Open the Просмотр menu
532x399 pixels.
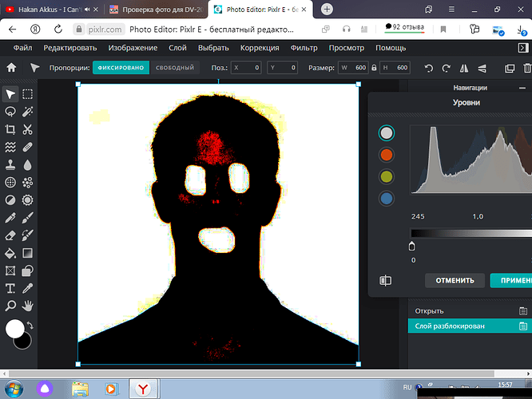[x=347, y=48]
